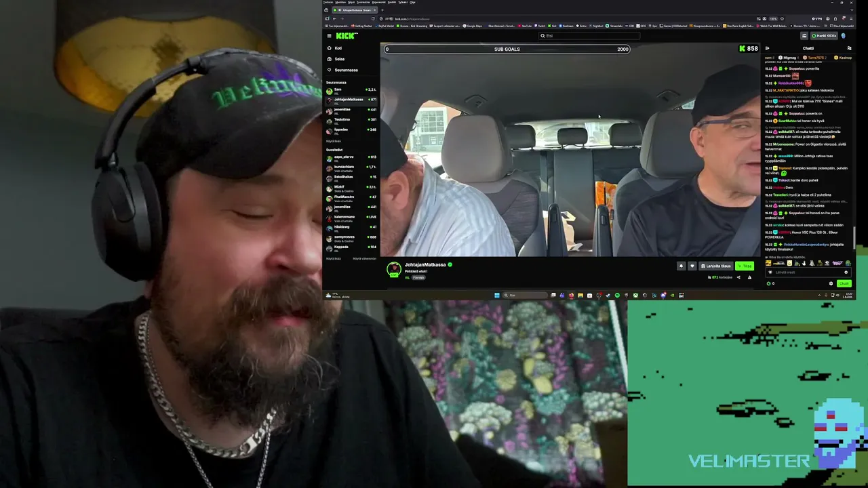Open the Google Maps bookmark
Viewport: 868px width, 488px height.
tap(473, 26)
